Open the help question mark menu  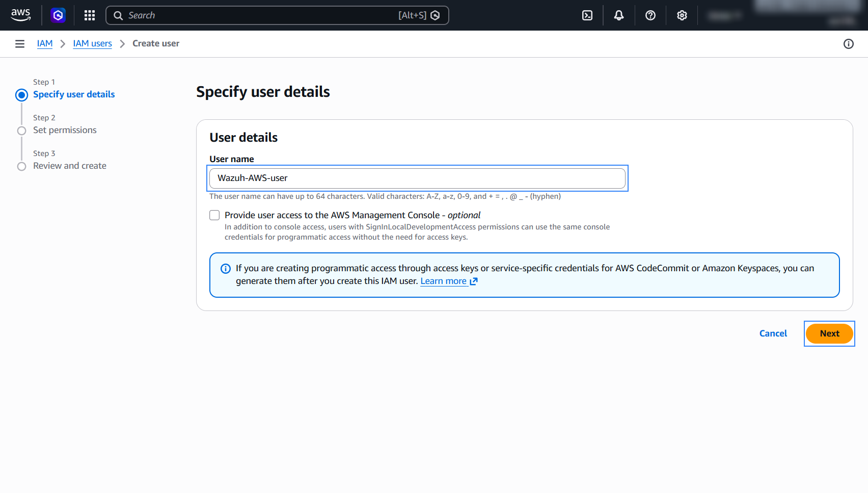coord(650,15)
